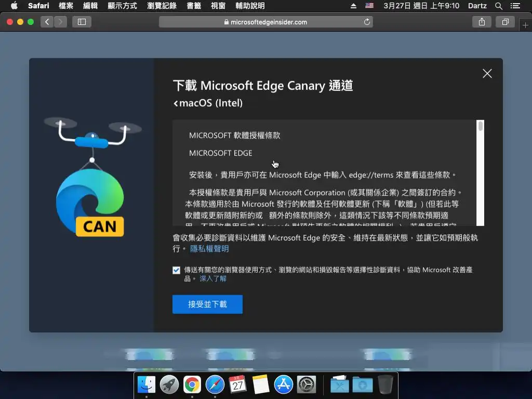Open App Store icon in Dock

tap(283, 385)
